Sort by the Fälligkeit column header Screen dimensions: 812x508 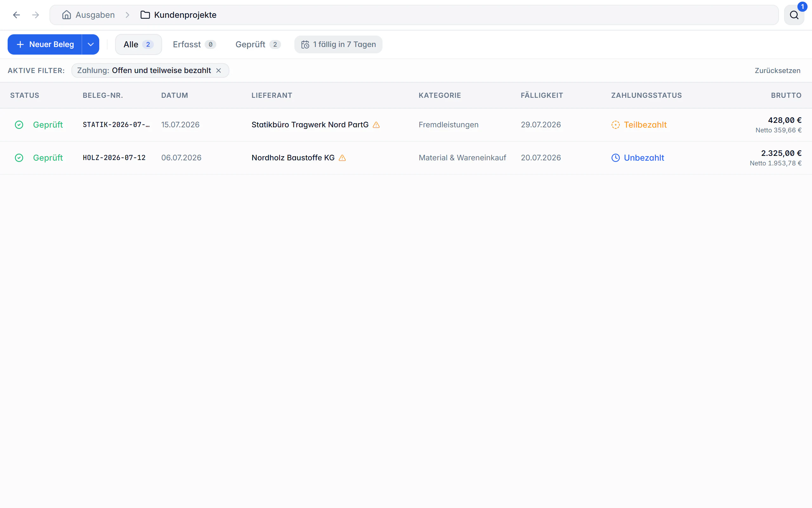tap(541, 96)
